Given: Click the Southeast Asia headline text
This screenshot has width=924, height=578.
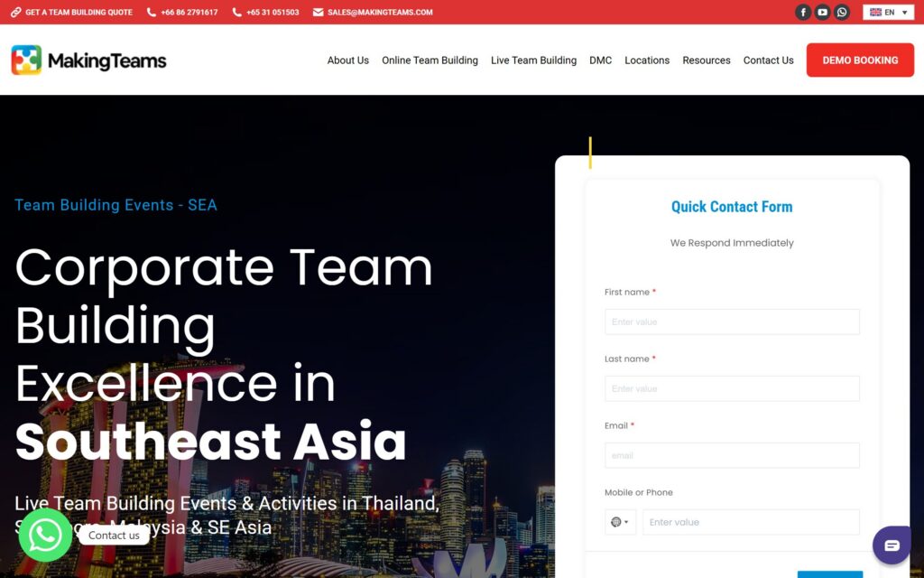Looking at the screenshot, I should 210,441.
